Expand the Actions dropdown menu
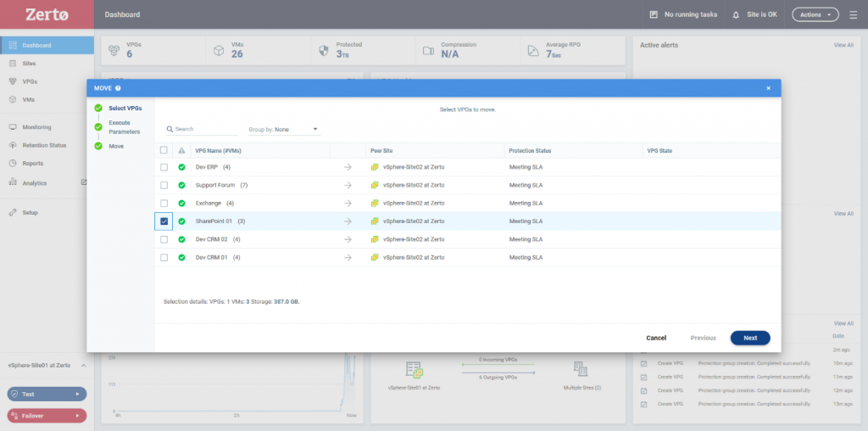 [815, 14]
